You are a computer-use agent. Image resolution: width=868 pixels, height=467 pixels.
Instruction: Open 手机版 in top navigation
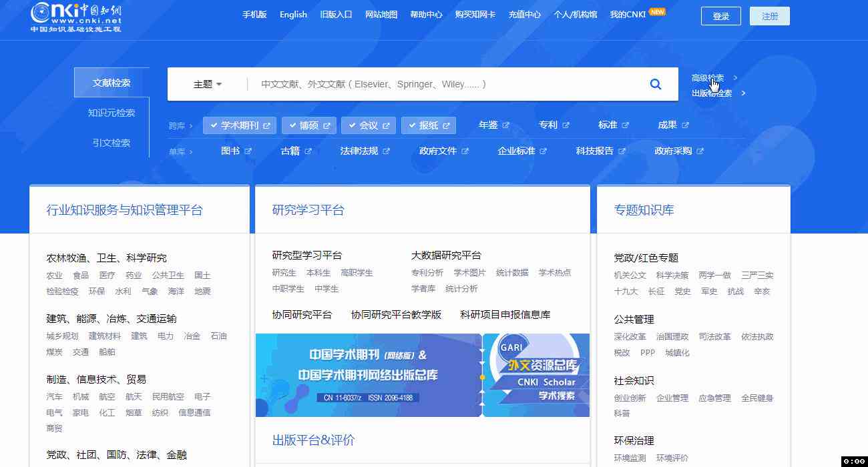[254, 14]
